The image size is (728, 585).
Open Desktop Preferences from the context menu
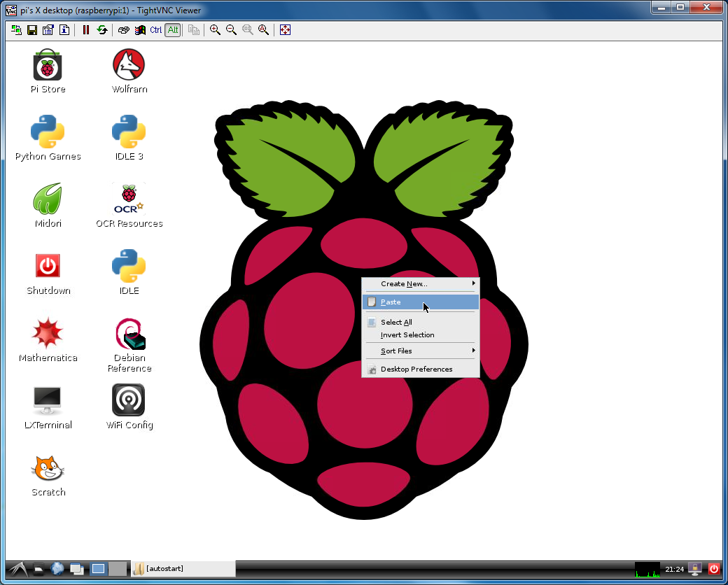[421, 369]
